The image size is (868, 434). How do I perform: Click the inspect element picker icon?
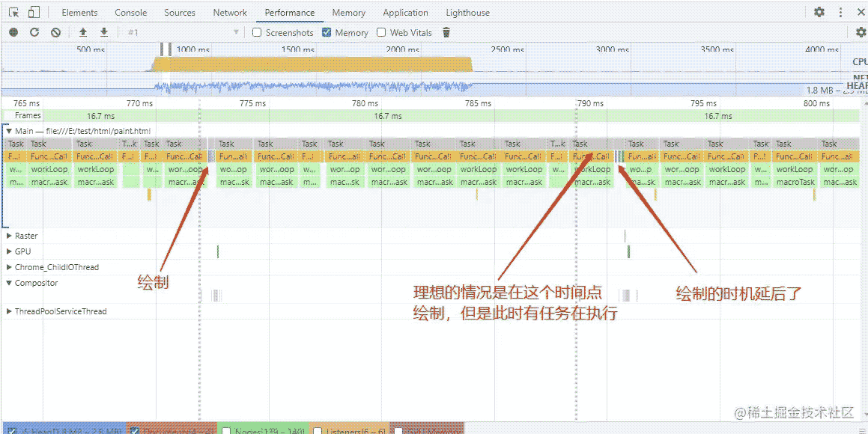click(x=14, y=13)
